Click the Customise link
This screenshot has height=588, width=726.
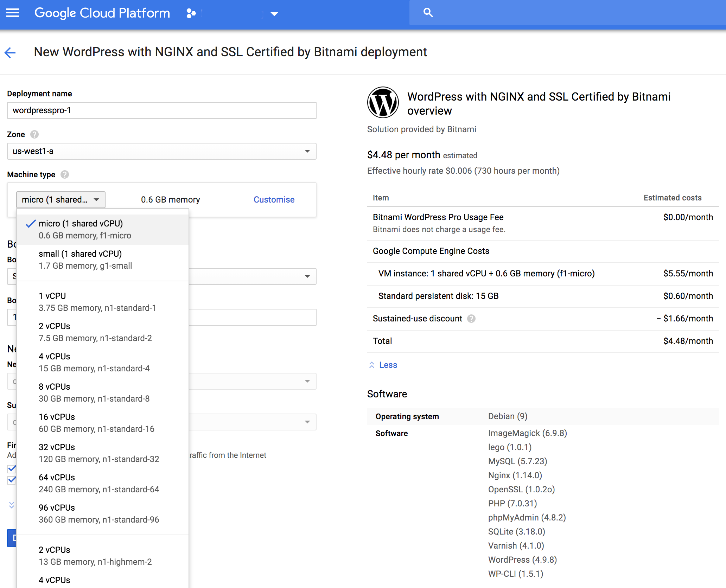[x=274, y=200]
